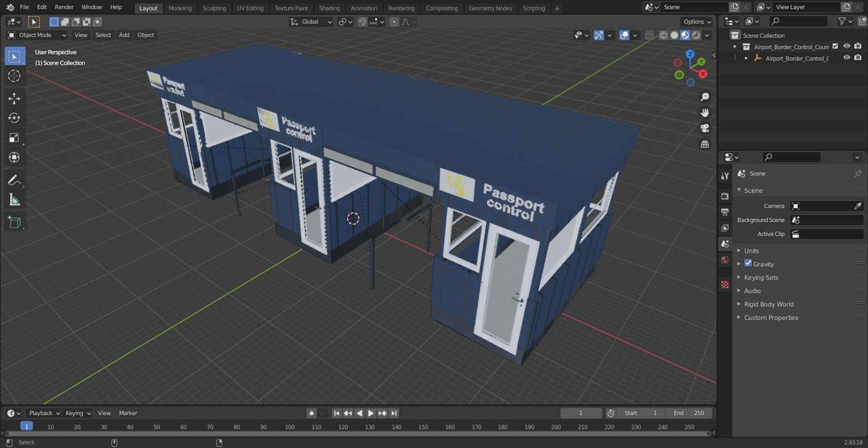The height and width of the screenshot is (448, 868).
Task: Select the Transform tool
Action: tap(14, 157)
